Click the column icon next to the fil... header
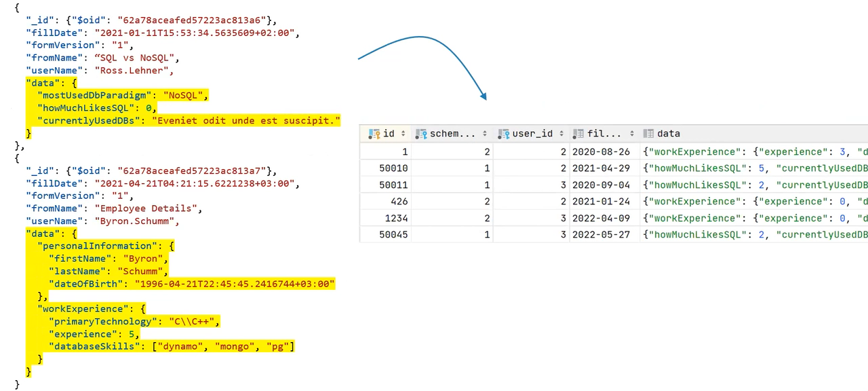The height and width of the screenshot is (391, 868). pos(577,134)
